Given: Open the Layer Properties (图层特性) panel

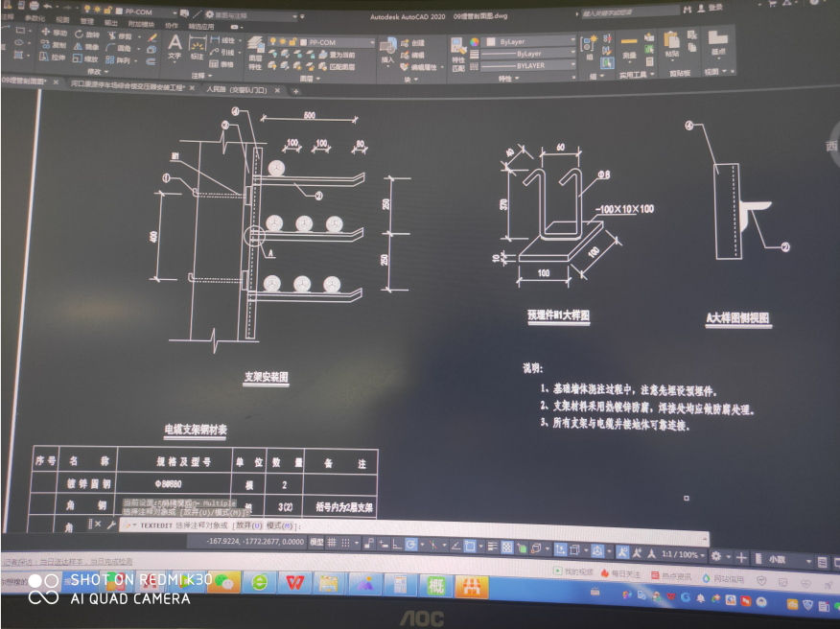Looking at the screenshot, I should 255,54.
